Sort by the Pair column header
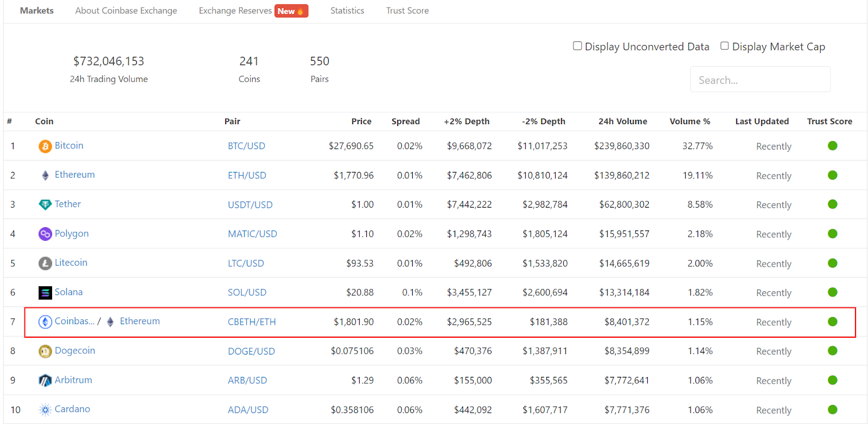The height and width of the screenshot is (424, 868). pos(232,121)
